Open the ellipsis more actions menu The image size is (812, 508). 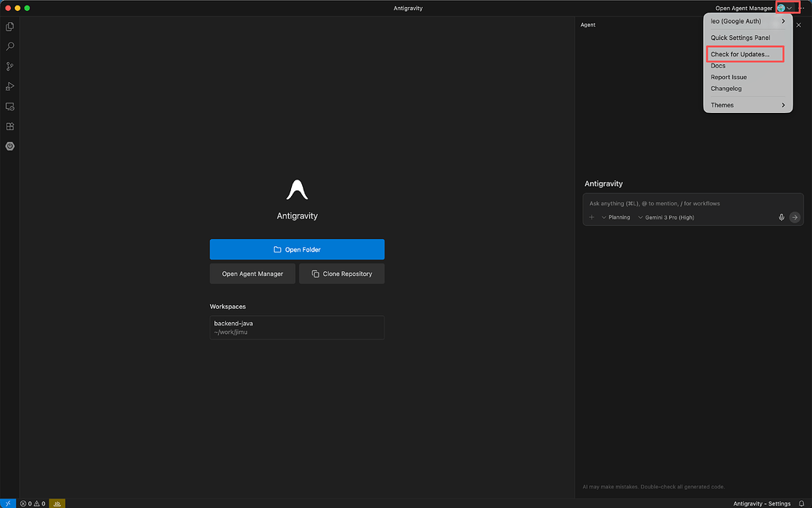pyautogui.click(x=802, y=8)
